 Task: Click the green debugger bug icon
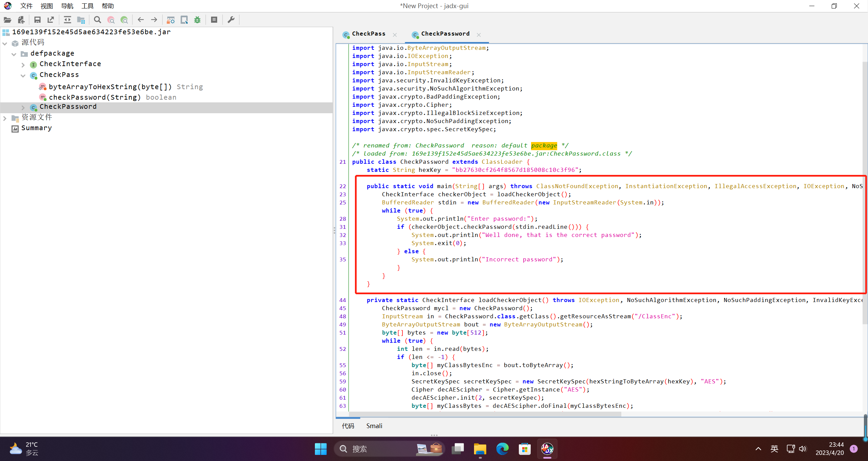click(x=197, y=20)
